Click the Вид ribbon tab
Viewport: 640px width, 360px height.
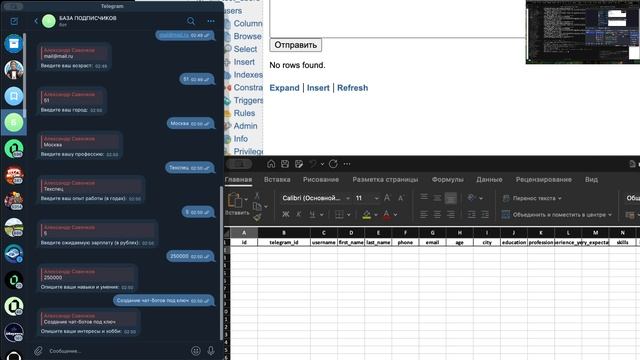coord(591,180)
